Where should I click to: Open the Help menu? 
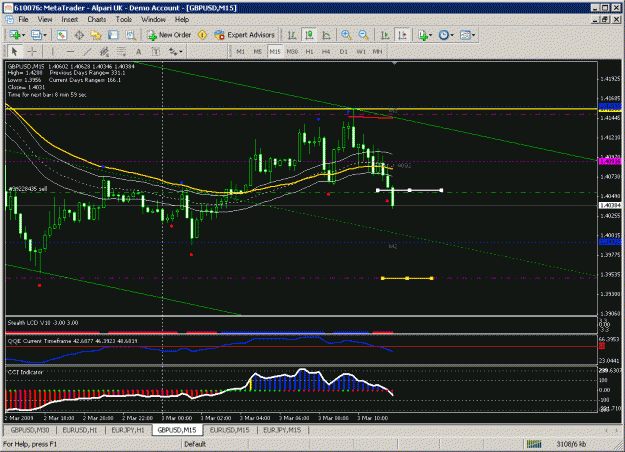(x=182, y=19)
